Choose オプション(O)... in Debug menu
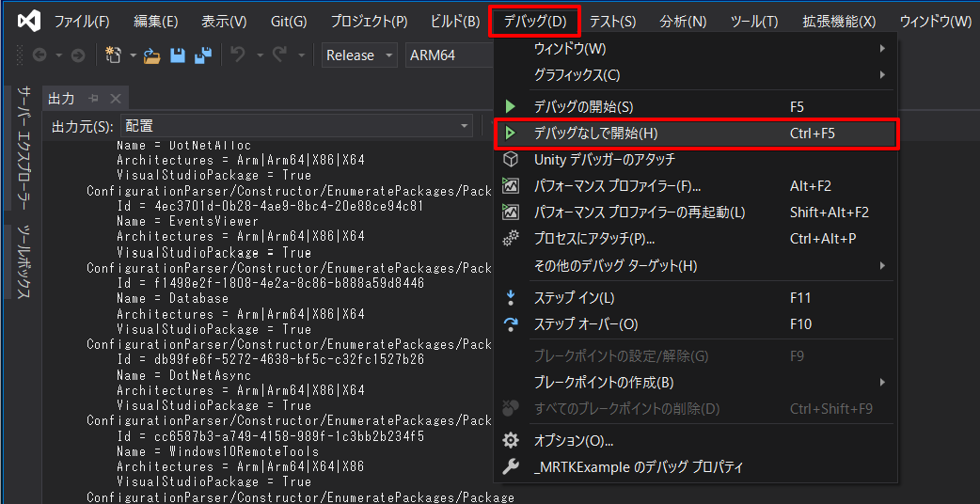980x504 pixels. click(x=695, y=441)
